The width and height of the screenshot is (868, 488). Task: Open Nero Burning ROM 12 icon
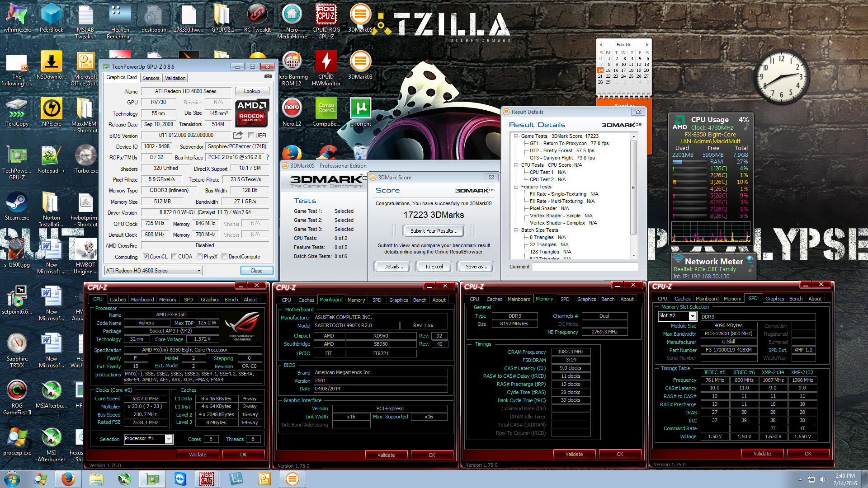coord(292,68)
